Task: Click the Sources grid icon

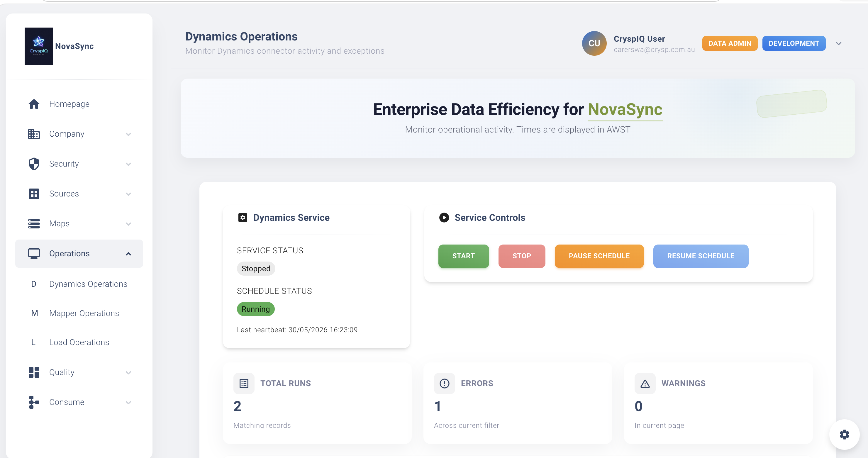Action: coord(34,194)
